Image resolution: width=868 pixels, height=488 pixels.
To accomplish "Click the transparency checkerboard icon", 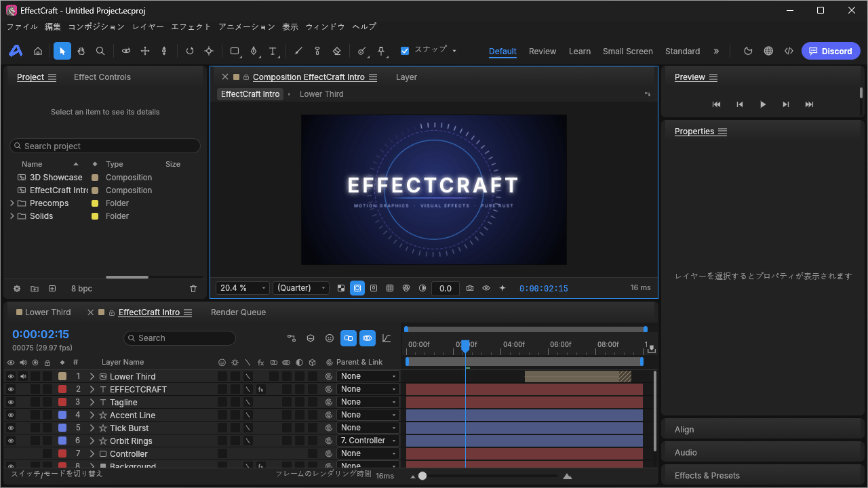I will tap(341, 288).
